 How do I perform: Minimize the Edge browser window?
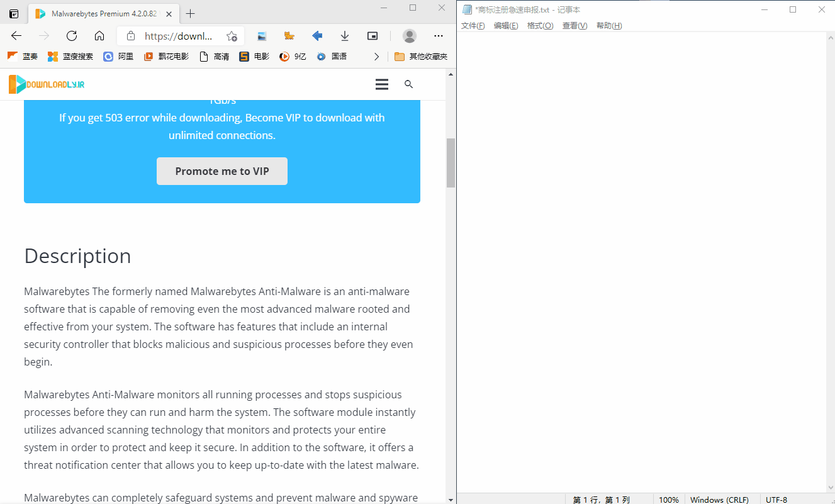(x=384, y=8)
